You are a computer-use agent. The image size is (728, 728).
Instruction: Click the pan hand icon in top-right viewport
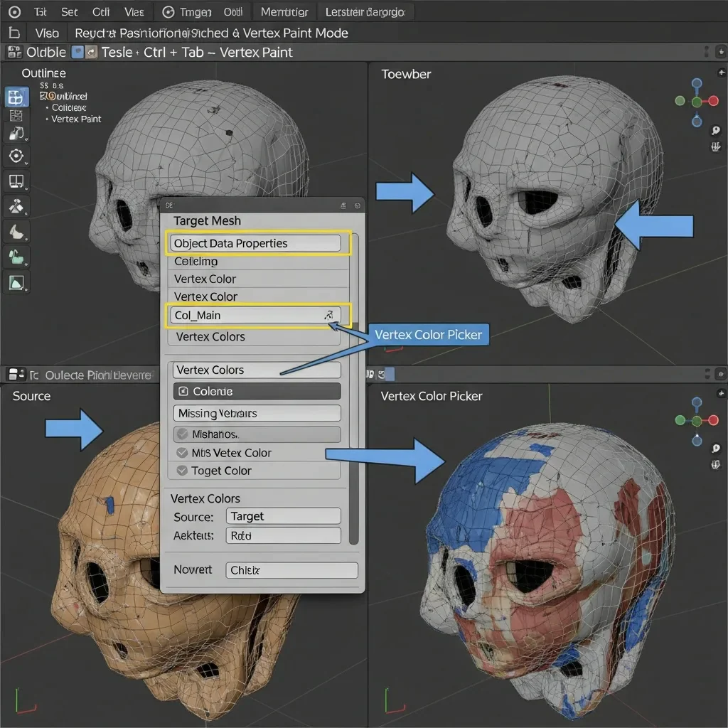(716, 147)
